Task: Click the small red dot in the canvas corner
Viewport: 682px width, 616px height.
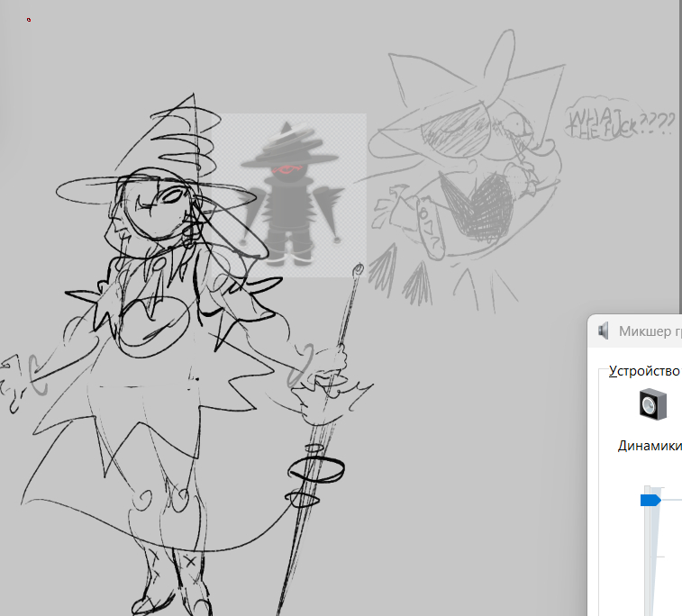Action: pyautogui.click(x=29, y=19)
